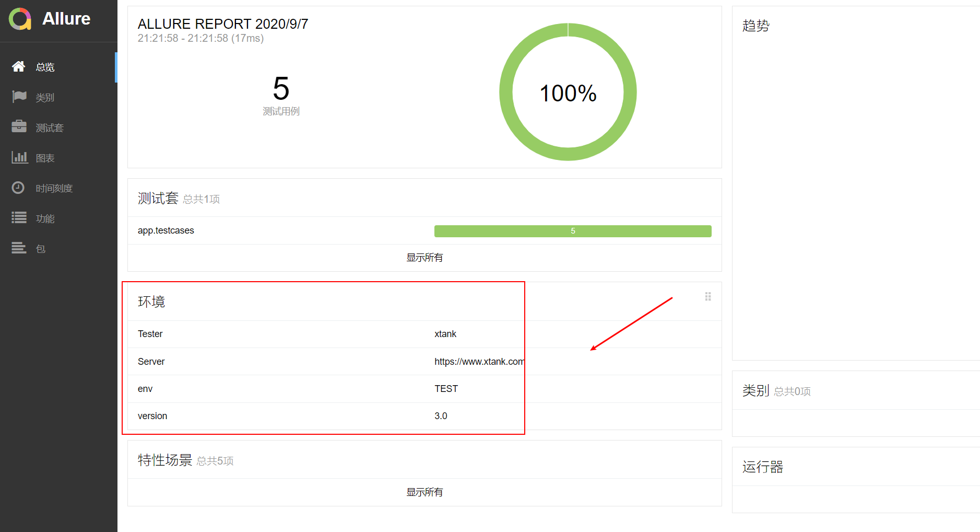Open Packages via the align-left icon

[x=19, y=248]
